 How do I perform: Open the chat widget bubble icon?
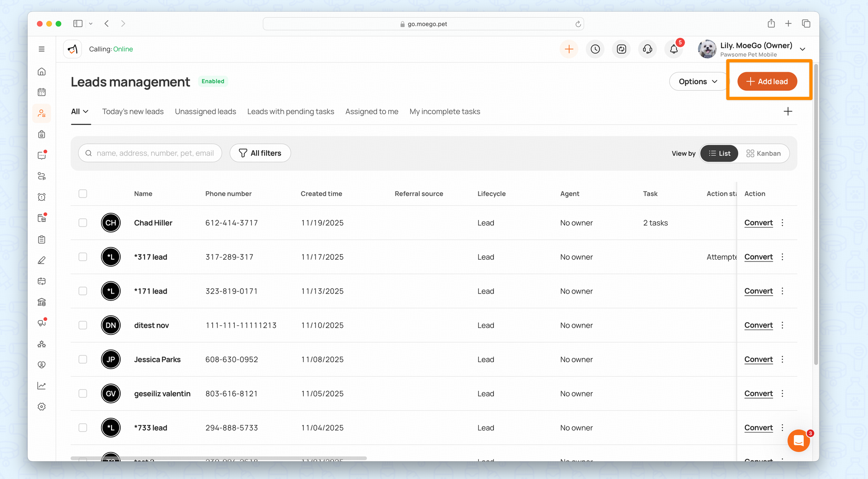pos(799,441)
